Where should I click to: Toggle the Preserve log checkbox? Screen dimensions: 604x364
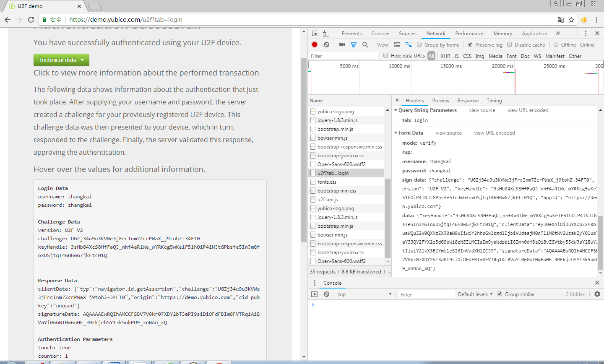[x=470, y=44]
